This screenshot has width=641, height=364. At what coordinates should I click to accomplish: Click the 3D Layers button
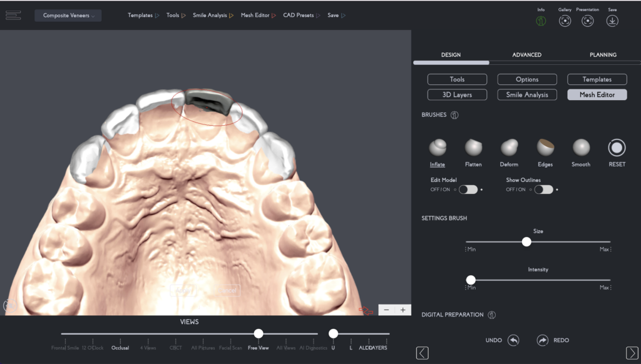(x=457, y=95)
